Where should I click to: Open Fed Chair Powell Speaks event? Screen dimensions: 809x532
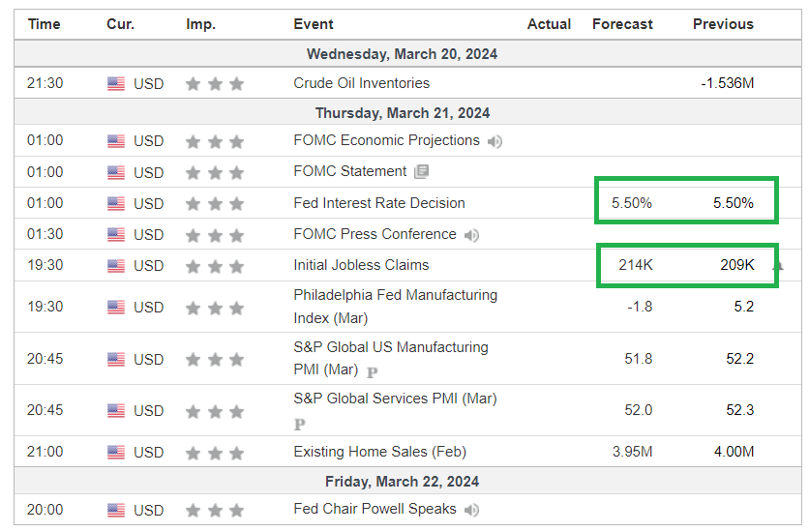pos(375,509)
